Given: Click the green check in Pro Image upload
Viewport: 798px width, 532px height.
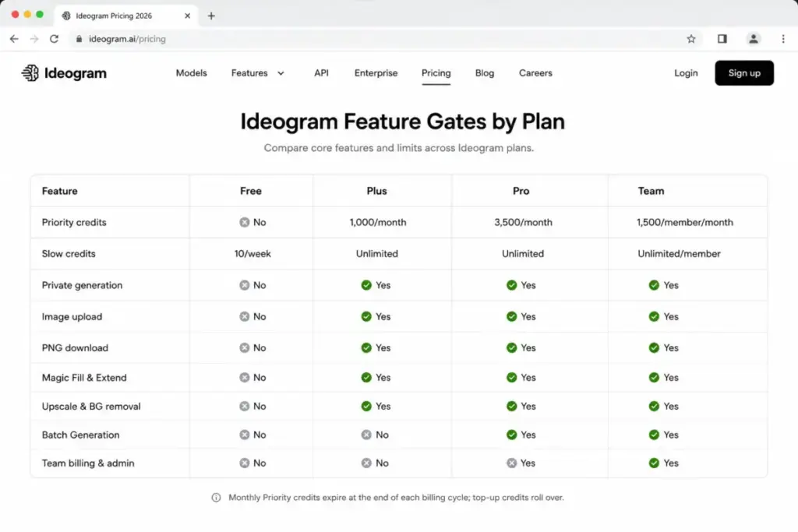Looking at the screenshot, I should tap(511, 316).
